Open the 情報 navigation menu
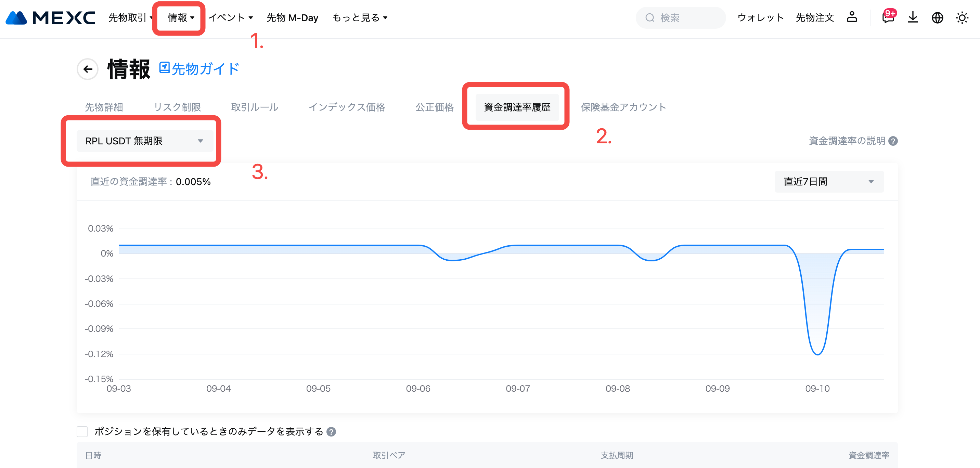980x468 pixels. (181, 17)
